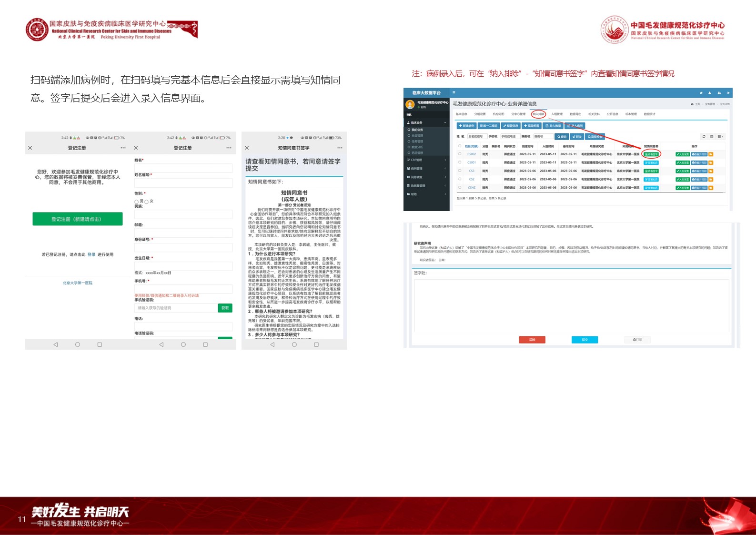Check the select-all checkbox in table header

[x=460, y=146]
